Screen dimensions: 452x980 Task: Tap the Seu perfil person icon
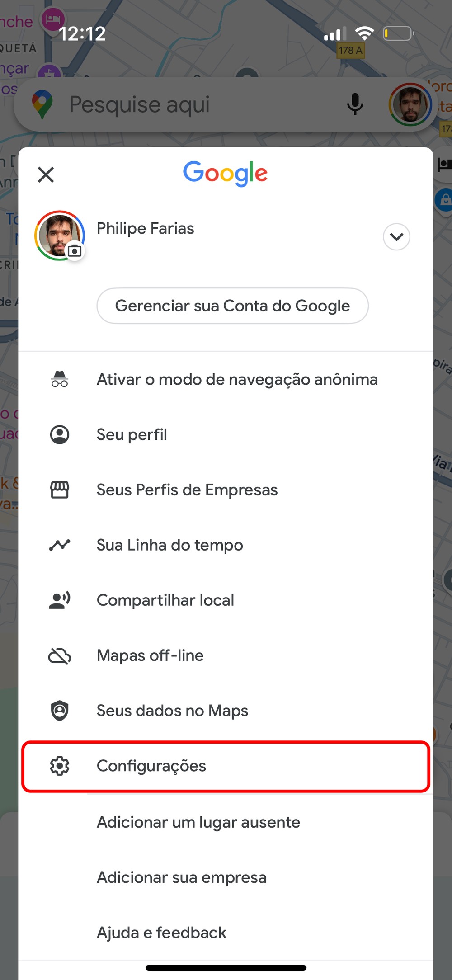click(59, 434)
